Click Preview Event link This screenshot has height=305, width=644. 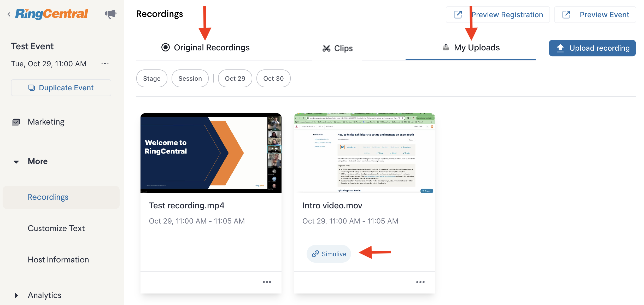pyautogui.click(x=595, y=15)
